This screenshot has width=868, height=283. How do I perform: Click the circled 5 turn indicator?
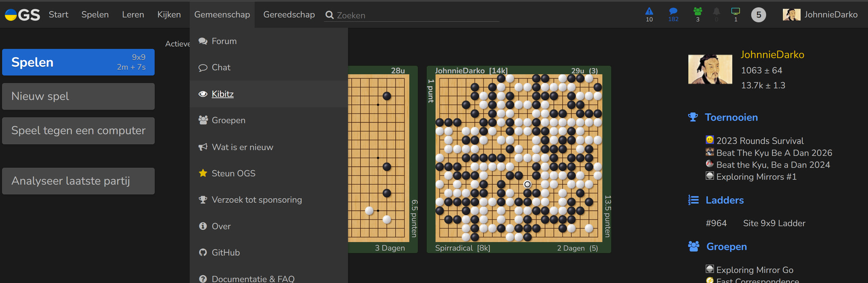point(759,15)
